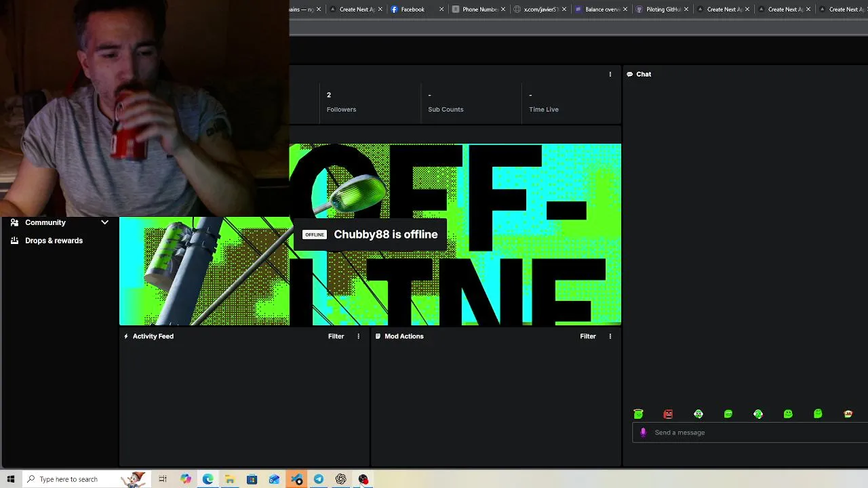868x488 pixels.
Task: Switch to Visual Studio Code on taskbar
Action: point(296,479)
